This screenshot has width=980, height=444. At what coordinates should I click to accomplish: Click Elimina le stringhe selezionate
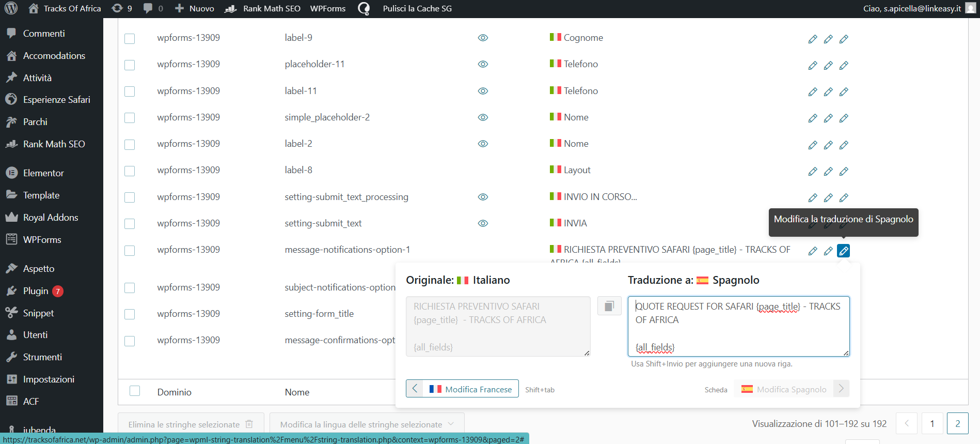(x=191, y=424)
